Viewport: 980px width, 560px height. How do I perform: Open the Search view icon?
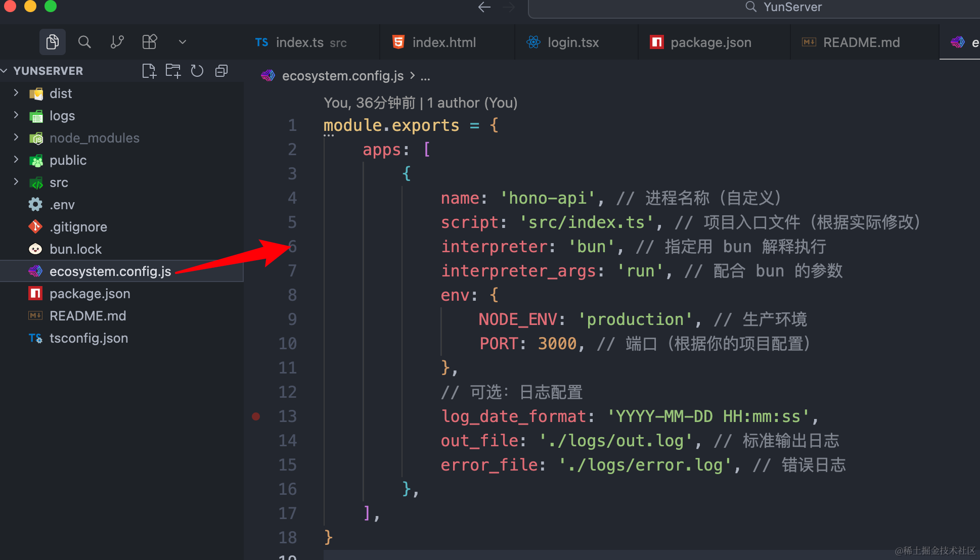coord(84,42)
